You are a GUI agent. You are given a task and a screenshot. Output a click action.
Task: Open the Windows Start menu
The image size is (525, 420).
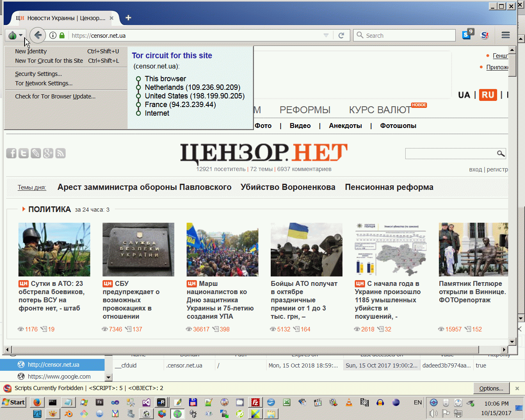(x=14, y=402)
